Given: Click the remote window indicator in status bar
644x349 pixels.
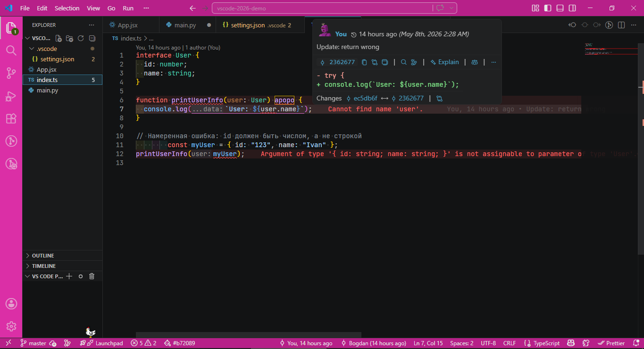Looking at the screenshot, I should click(8, 343).
